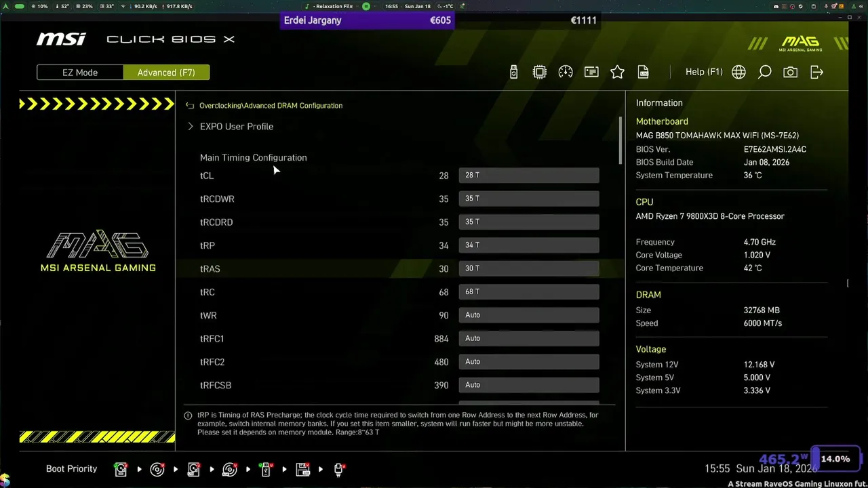
Task: Click the Overclocking\Advanced DRAM Configuration breadcrumb
Action: pos(271,106)
